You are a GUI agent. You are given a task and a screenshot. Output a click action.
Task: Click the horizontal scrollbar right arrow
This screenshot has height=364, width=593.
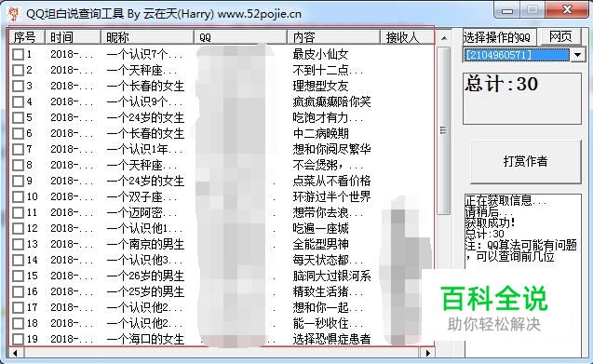[x=427, y=353]
